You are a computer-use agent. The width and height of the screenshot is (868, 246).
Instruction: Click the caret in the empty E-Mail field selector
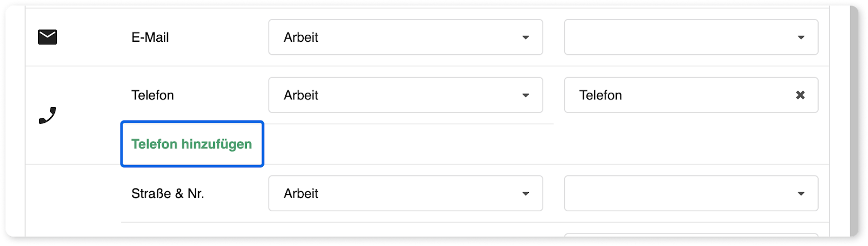[801, 37]
